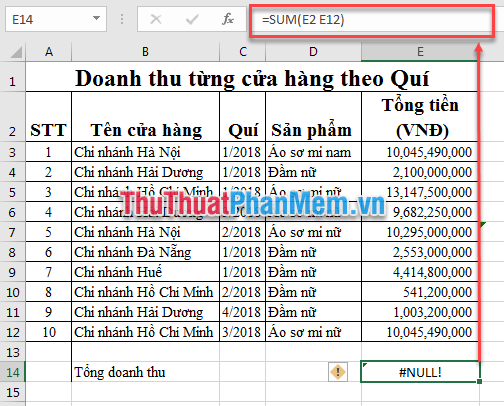The width and height of the screenshot is (504, 406).
Task: Click the fill handle of cell E14
Action: pyautogui.click(x=479, y=381)
